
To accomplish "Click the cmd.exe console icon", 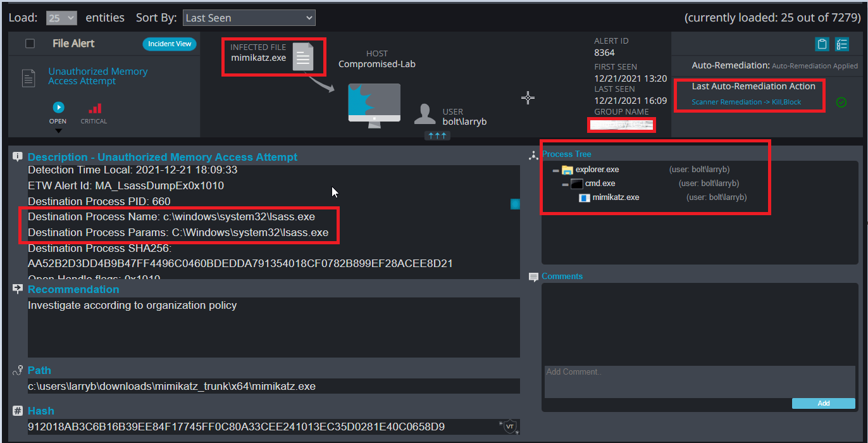I will [576, 184].
